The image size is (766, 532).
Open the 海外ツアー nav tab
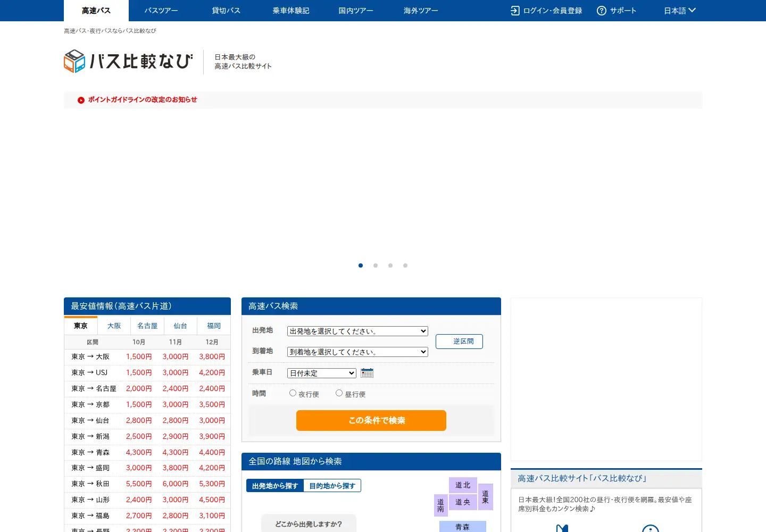tap(421, 11)
